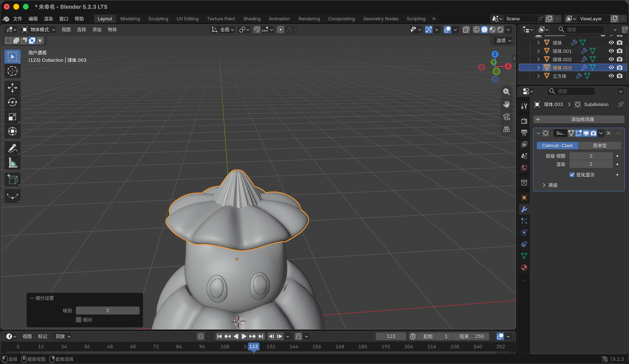Click the 层级 视图 level value field
Viewport: 629px width, 364px height.
pyautogui.click(x=591, y=156)
